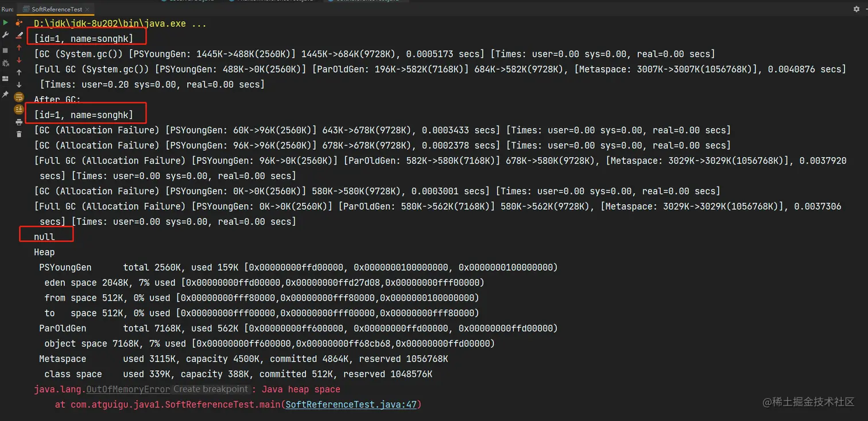
Task: Toggle scroll to end of console
Action: [19, 109]
